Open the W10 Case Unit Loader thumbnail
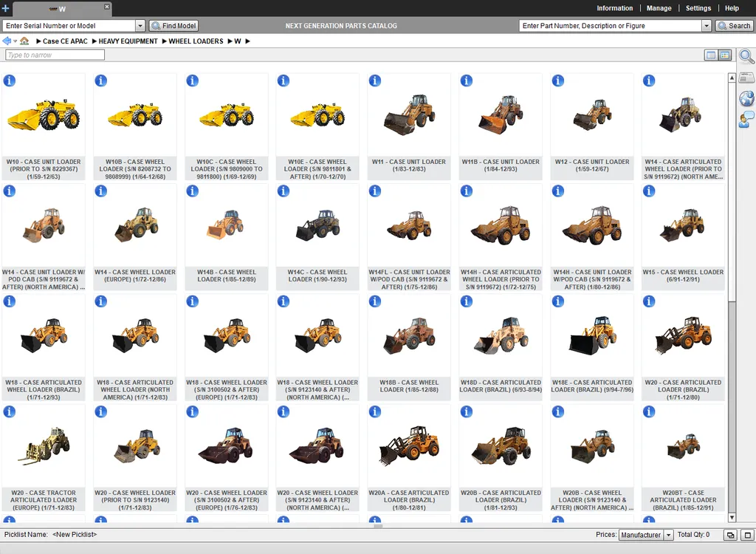Viewport: 756px width, 554px height. click(44, 116)
